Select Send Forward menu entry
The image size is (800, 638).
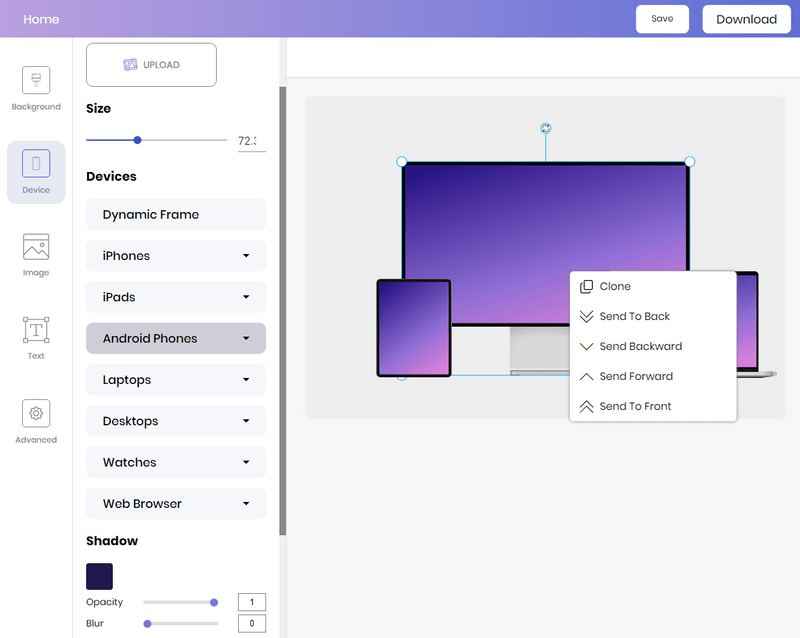[636, 377]
